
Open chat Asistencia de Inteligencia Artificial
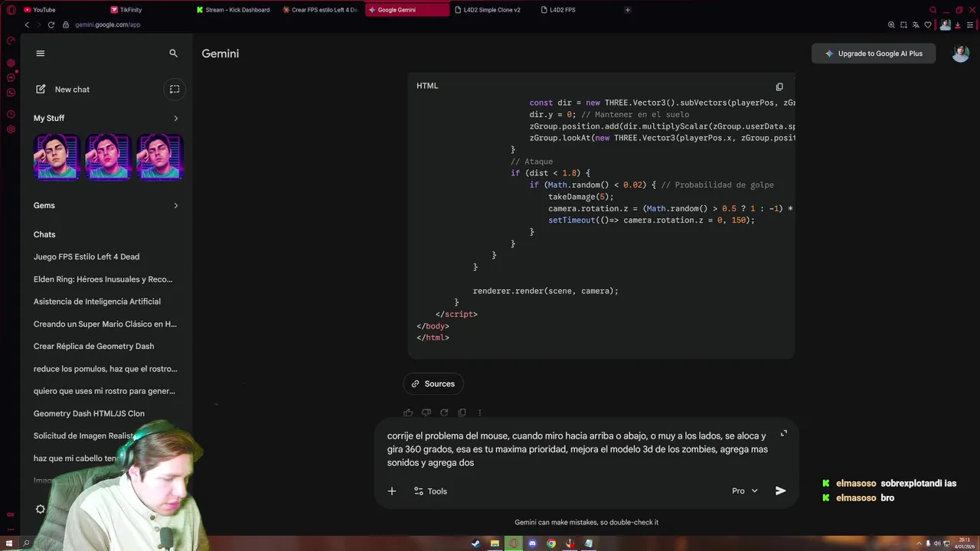tap(97, 302)
